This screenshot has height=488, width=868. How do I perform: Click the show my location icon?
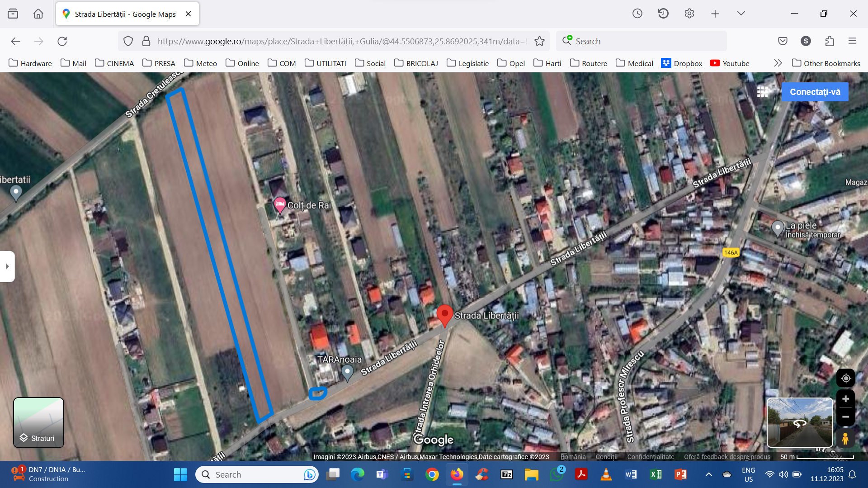point(845,378)
